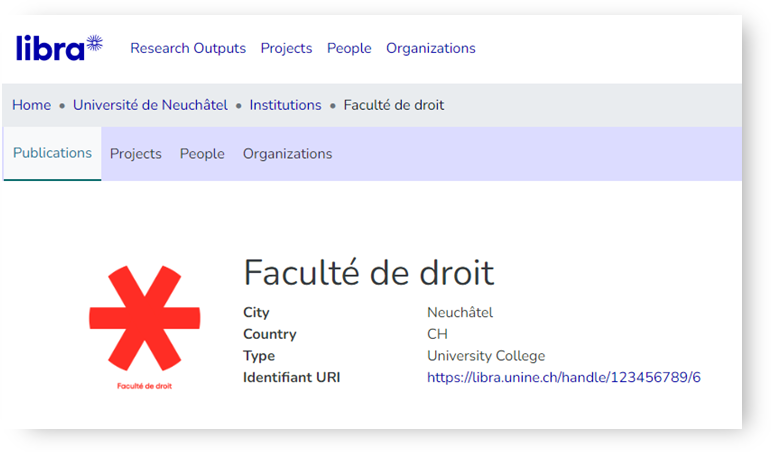Viewport: 771px width, 452px height.
Task: Click the Country label
Action: coord(269,334)
